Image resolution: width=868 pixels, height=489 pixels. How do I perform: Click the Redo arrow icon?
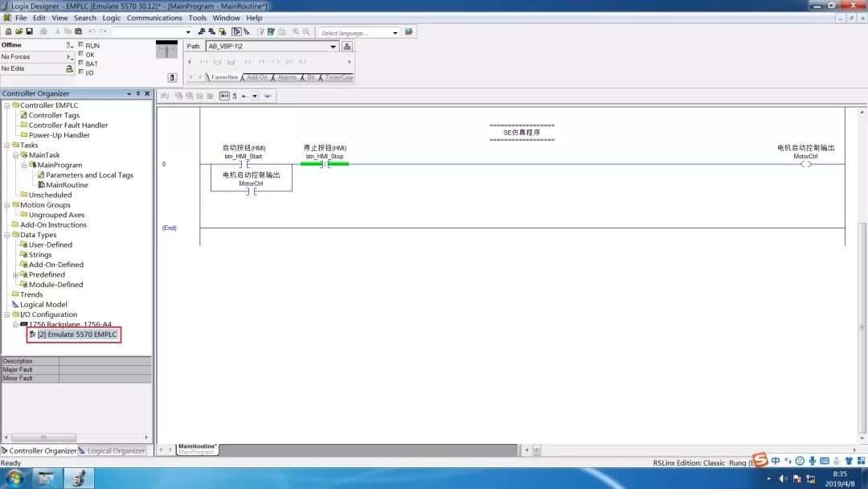tap(103, 31)
